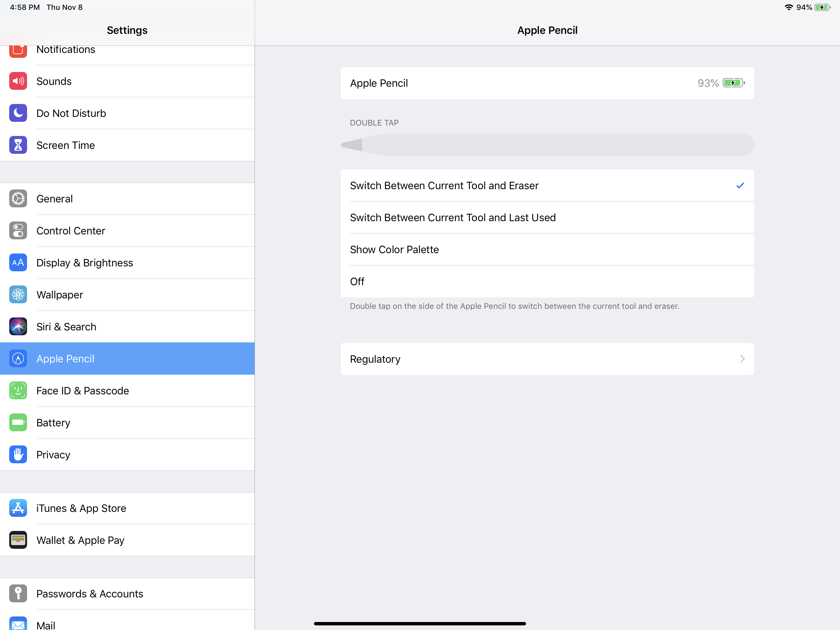Open Display & Brightness settings
840x630 pixels.
(127, 263)
